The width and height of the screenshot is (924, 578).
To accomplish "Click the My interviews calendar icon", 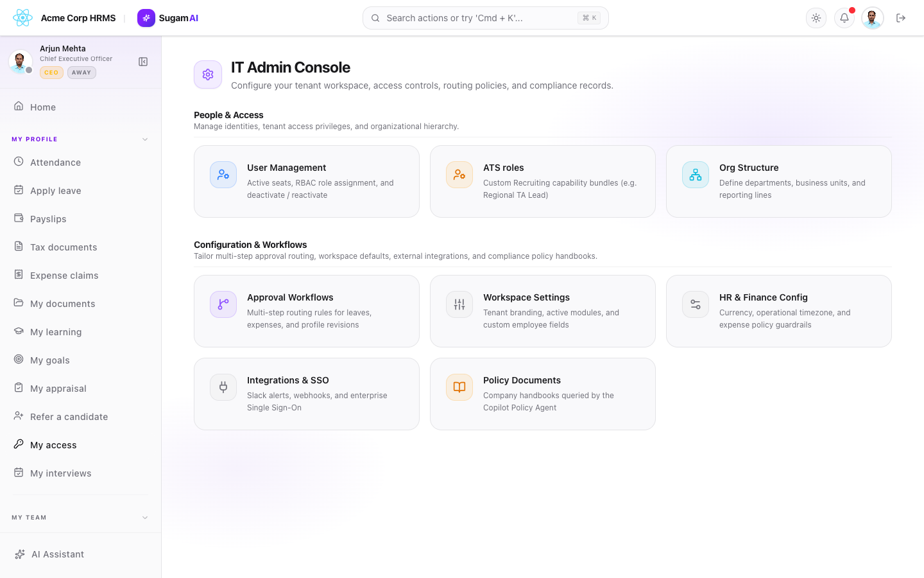I will coord(19,473).
